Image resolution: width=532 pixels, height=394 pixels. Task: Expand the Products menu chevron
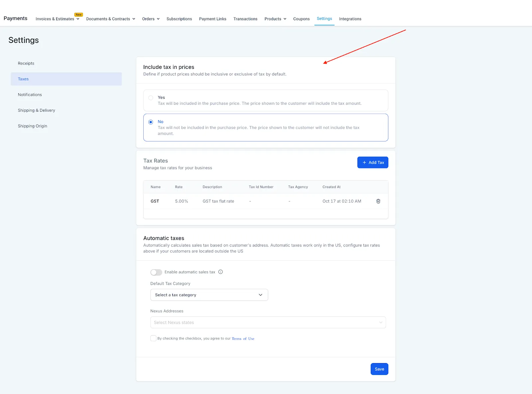(x=285, y=19)
